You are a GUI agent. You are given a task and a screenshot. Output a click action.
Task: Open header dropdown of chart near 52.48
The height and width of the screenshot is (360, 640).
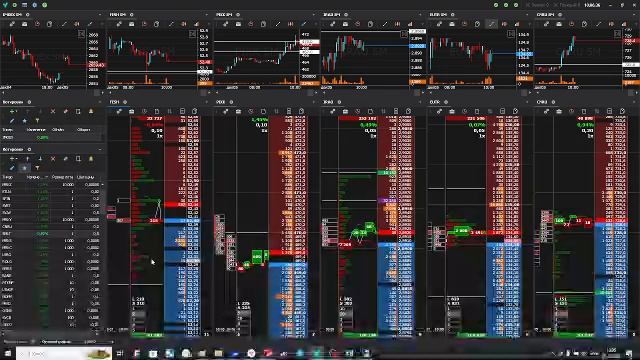(207, 15)
